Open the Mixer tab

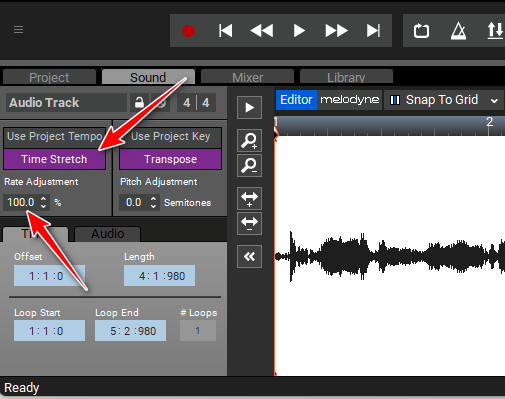pyautogui.click(x=247, y=77)
